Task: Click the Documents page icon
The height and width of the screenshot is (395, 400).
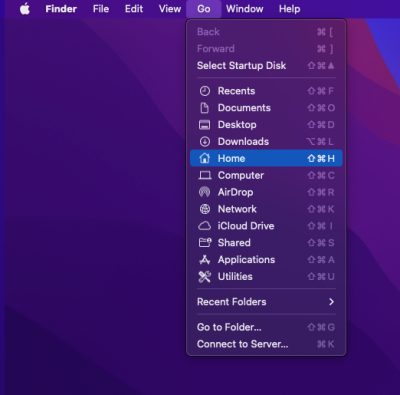Action: pyautogui.click(x=204, y=108)
